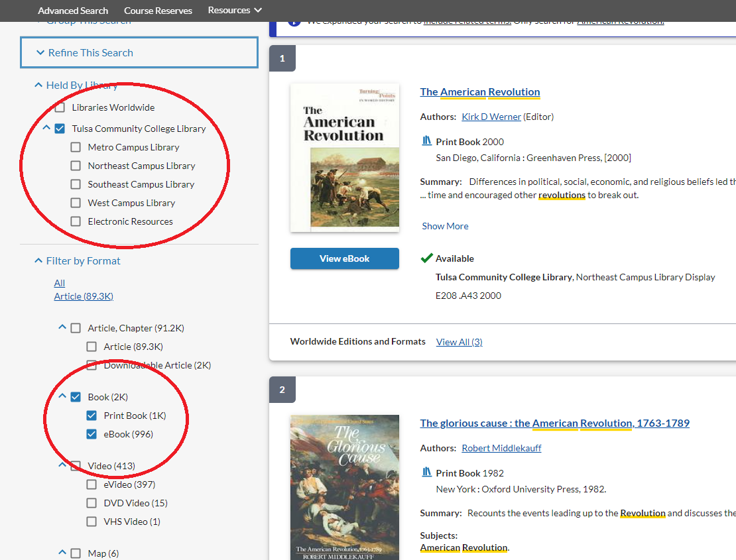Viewport: 736px width, 560px height.
Task: Go to Course Reserves
Action: point(158,10)
